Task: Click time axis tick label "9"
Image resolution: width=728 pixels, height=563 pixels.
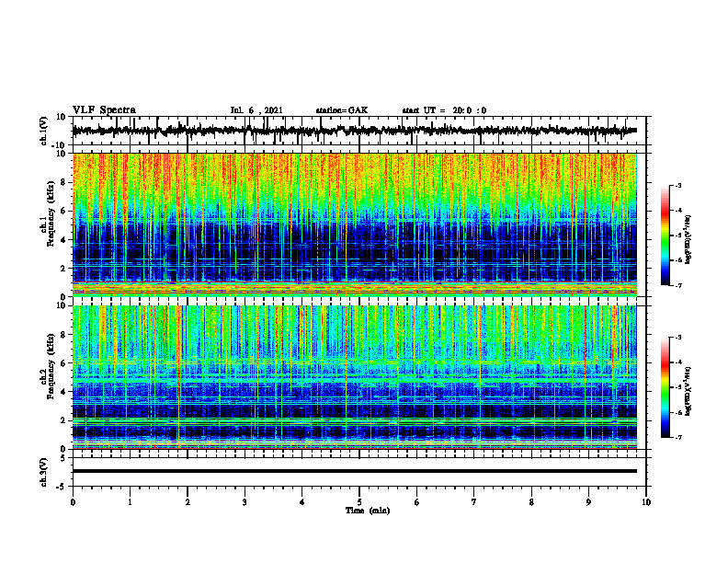Action: 588,502
